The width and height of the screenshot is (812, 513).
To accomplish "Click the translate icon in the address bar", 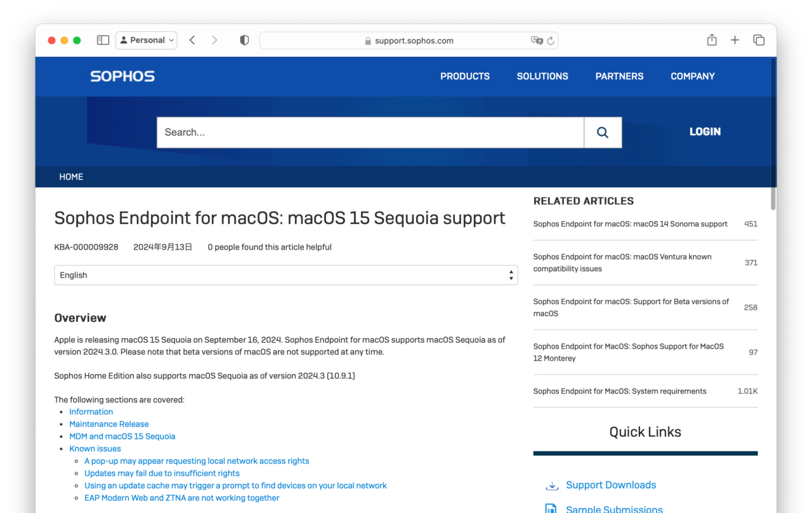I will (537, 41).
